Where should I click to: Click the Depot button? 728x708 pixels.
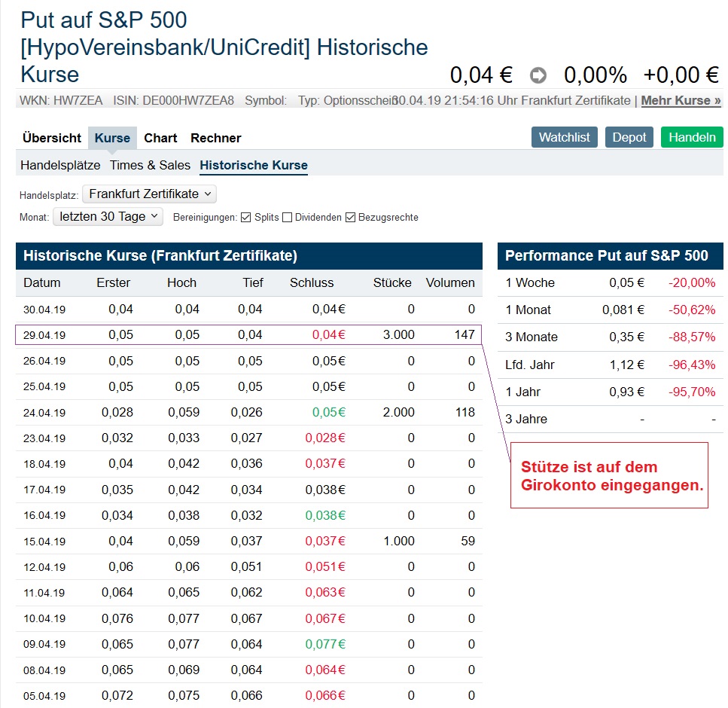pos(629,137)
